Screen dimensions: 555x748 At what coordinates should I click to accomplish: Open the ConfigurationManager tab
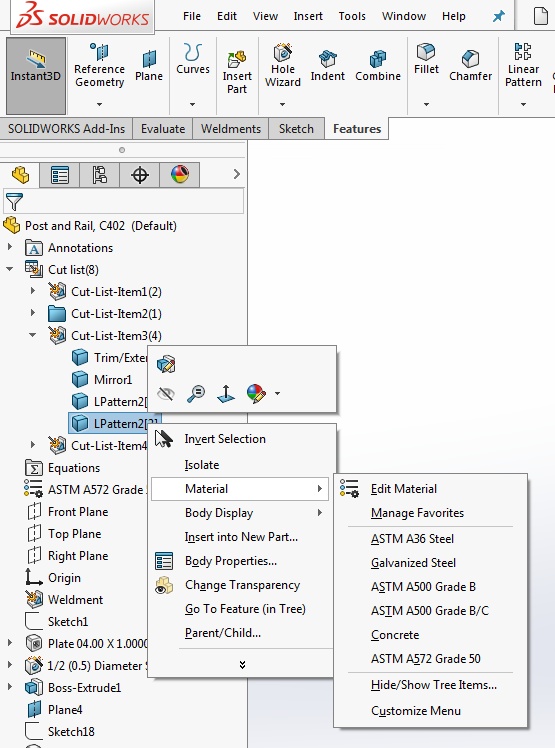[99, 175]
